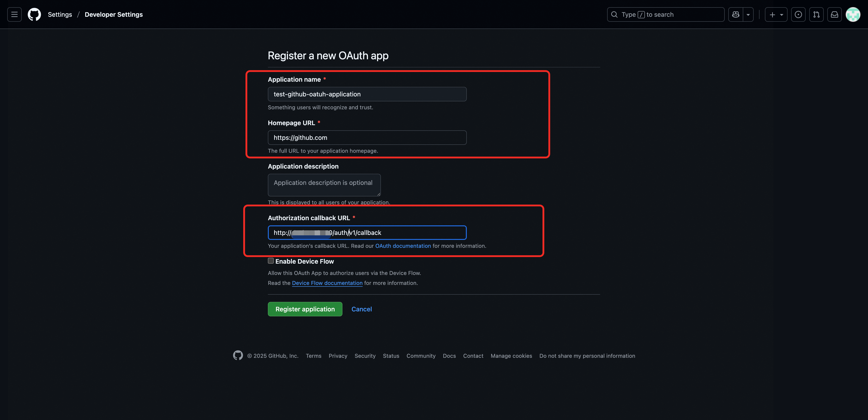Open the OAuth documentation link
The width and height of the screenshot is (868, 420).
[x=403, y=246]
